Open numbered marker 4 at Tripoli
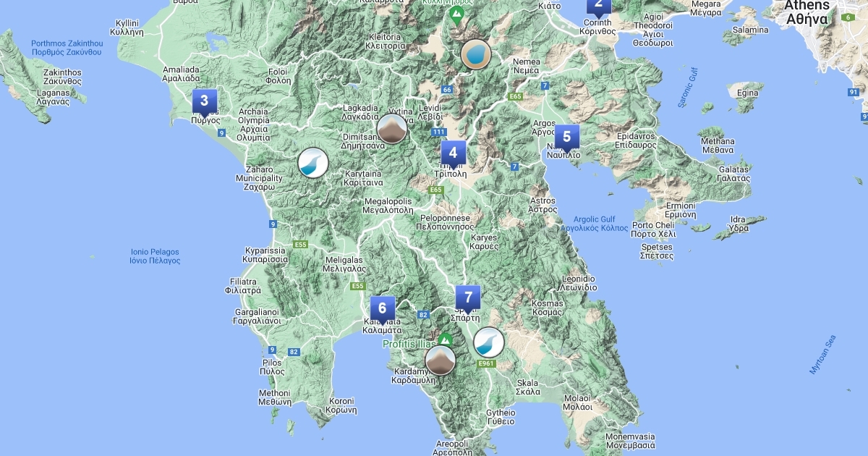The height and width of the screenshot is (456, 868). pos(454,153)
